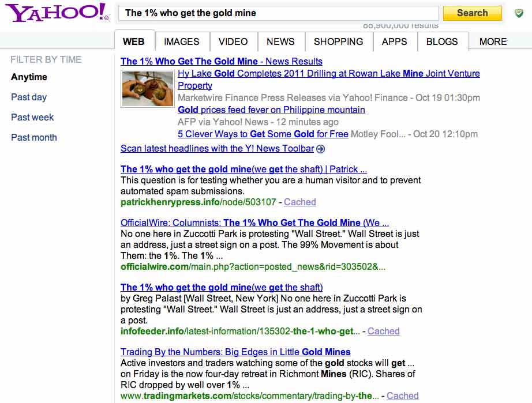Image resolution: width=532 pixels, height=403 pixels.
Task: Open the result titled '(we get the shaft)' above Greg Palast snippet
Action: [222, 288]
